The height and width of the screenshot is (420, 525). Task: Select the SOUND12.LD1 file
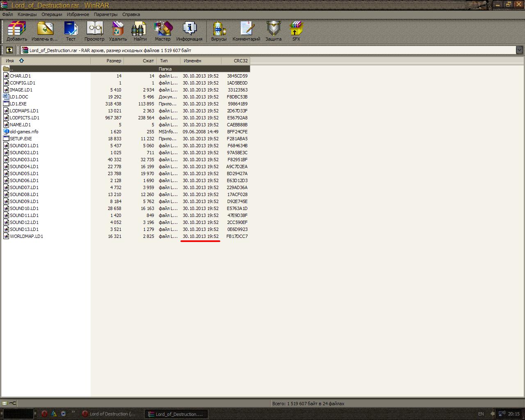(x=126, y=222)
